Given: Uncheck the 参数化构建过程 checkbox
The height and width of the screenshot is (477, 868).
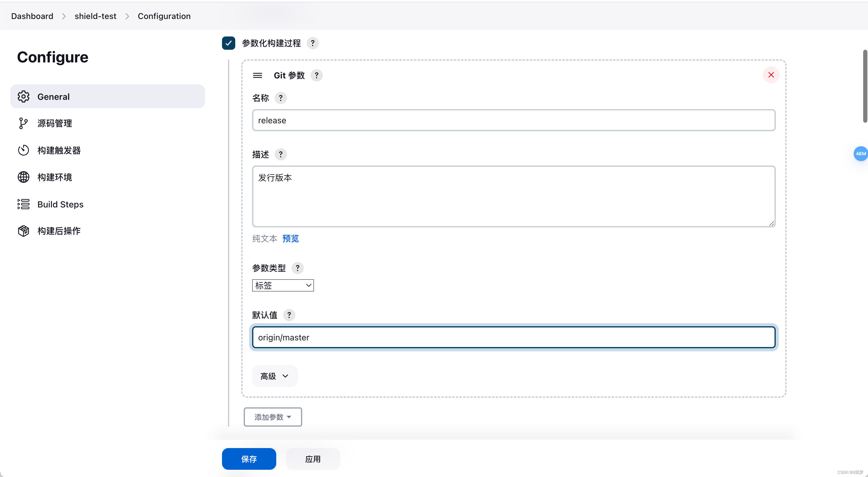Looking at the screenshot, I should (x=228, y=43).
